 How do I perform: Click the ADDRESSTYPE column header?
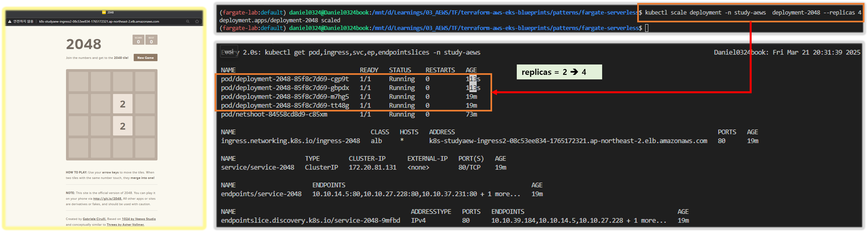[x=431, y=212]
